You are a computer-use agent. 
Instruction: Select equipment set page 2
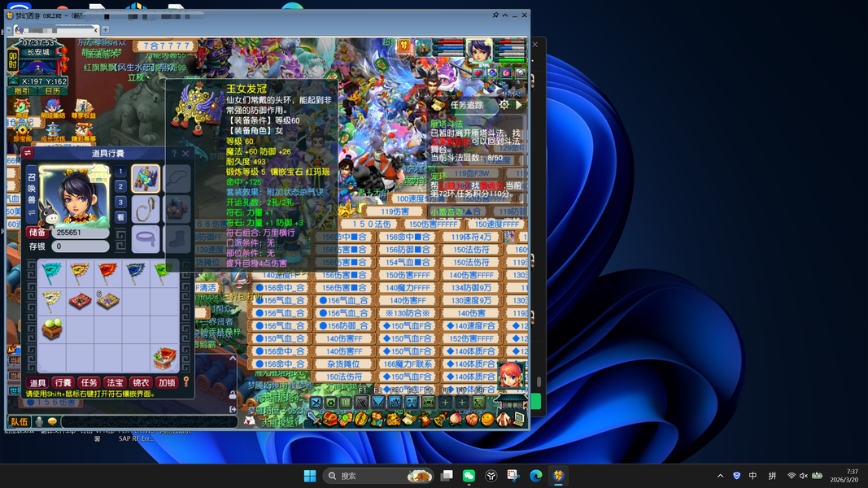tap(120, 186)
